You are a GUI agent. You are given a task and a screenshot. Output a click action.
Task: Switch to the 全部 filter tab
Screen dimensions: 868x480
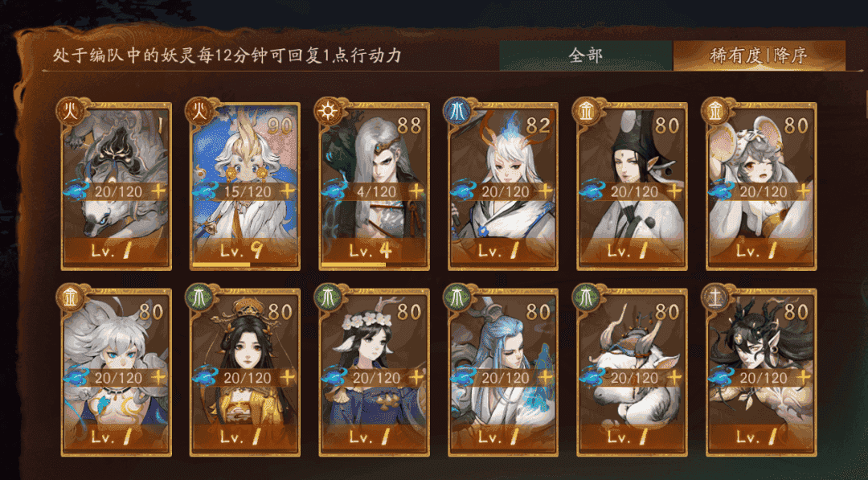click(586, 55)
